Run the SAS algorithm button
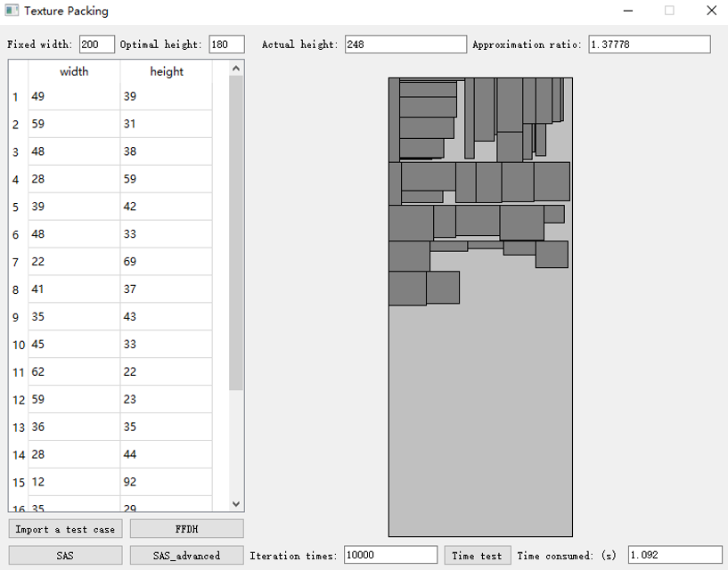 [x=65, y=556]
